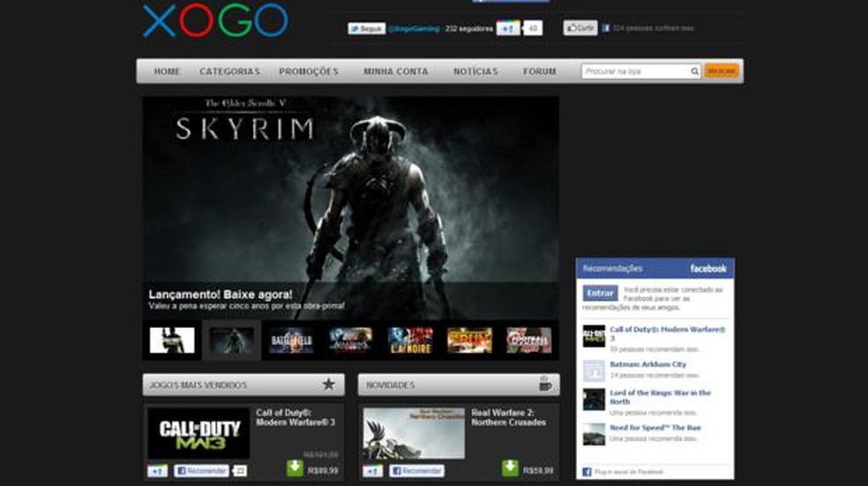
Task: Click the facebook logo in Recomendações panel
Action: [708, 268]
